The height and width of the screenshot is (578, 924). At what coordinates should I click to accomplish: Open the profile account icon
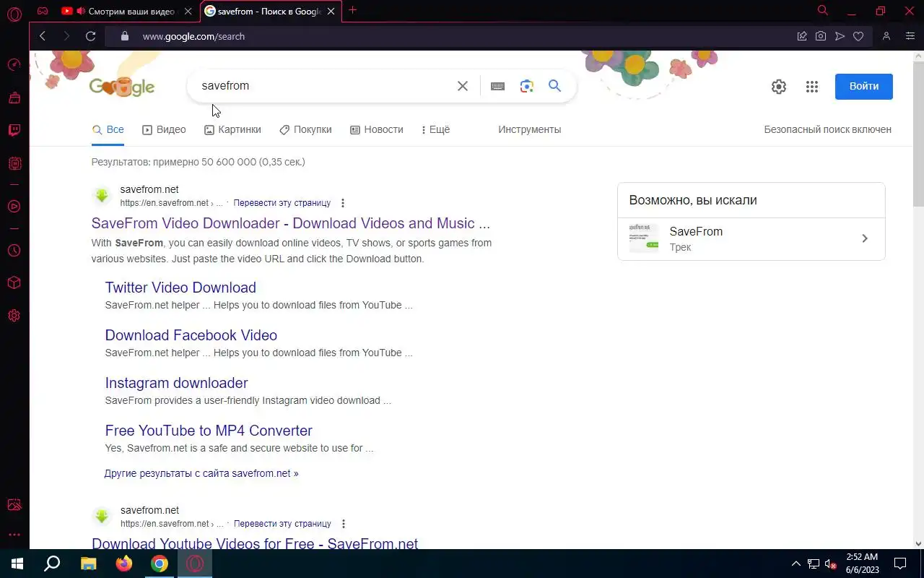(886, 36)
